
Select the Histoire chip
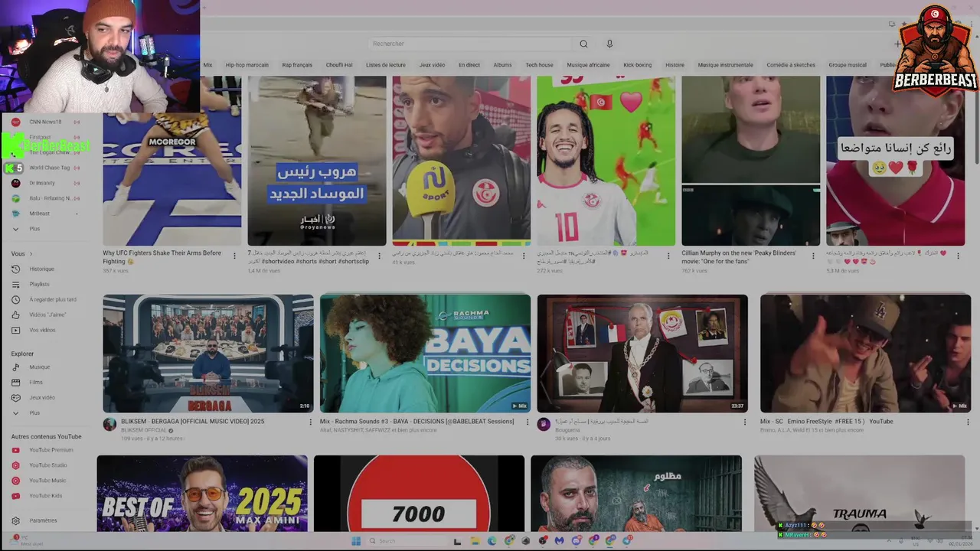click(x=675, y=65)
